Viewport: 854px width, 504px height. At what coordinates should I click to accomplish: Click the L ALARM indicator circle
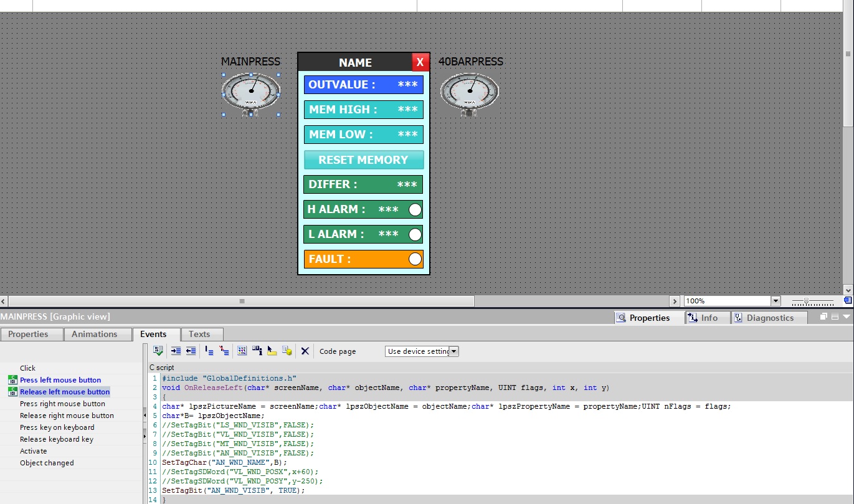tap(415, 234)
